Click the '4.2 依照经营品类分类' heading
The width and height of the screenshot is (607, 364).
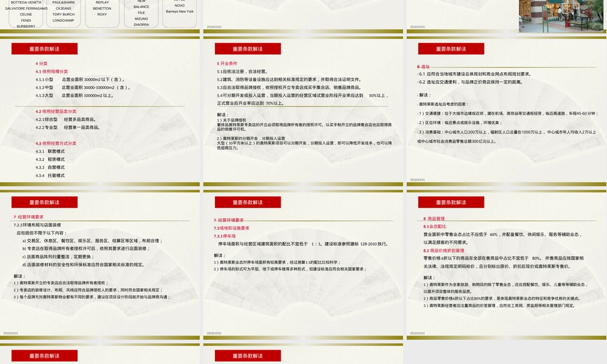56,112
